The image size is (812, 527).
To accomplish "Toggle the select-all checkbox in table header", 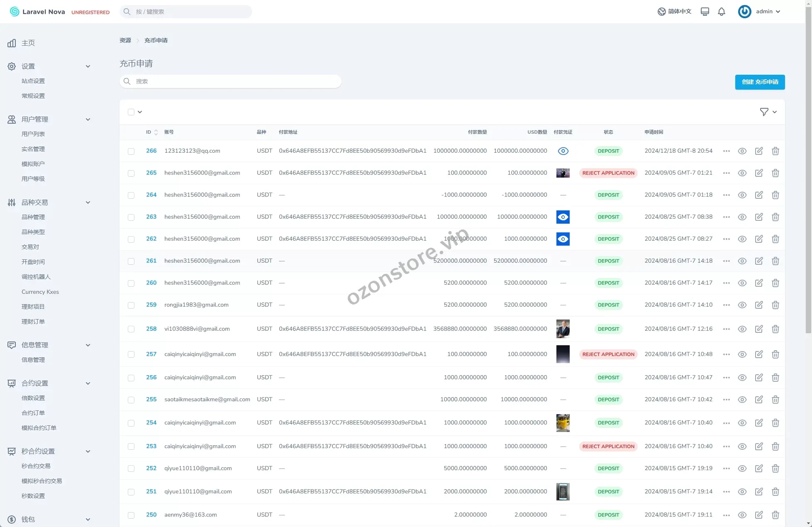I will (x=131, y=112).
